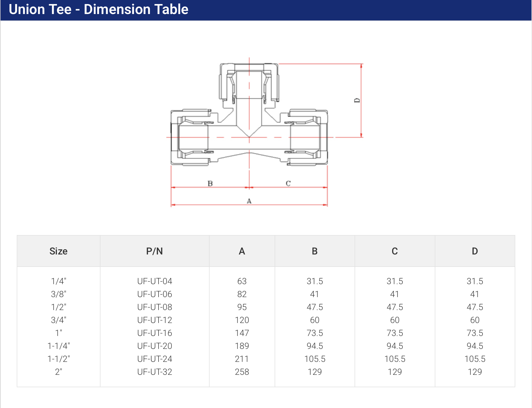This screenshot has width=532, height=408.
Task: Click the A dimension label in drawing
Action: pos(249,201)
